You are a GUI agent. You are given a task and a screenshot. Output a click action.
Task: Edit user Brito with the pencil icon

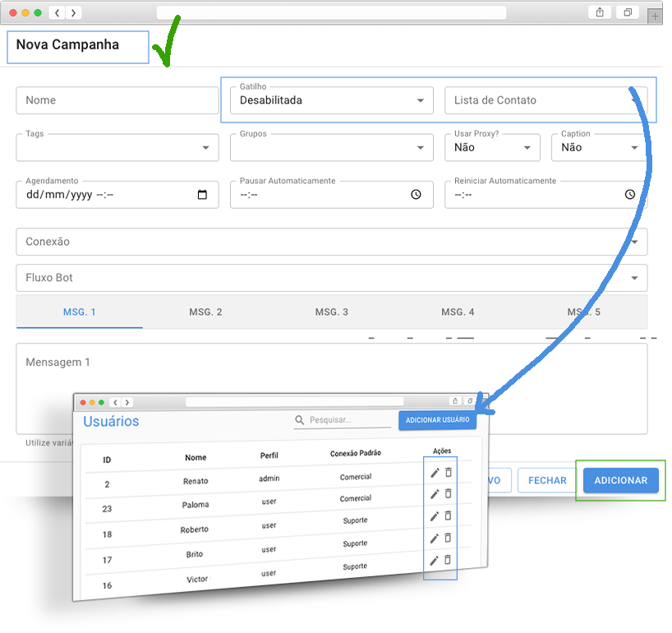pyautogui.click(x=434, y=538)
